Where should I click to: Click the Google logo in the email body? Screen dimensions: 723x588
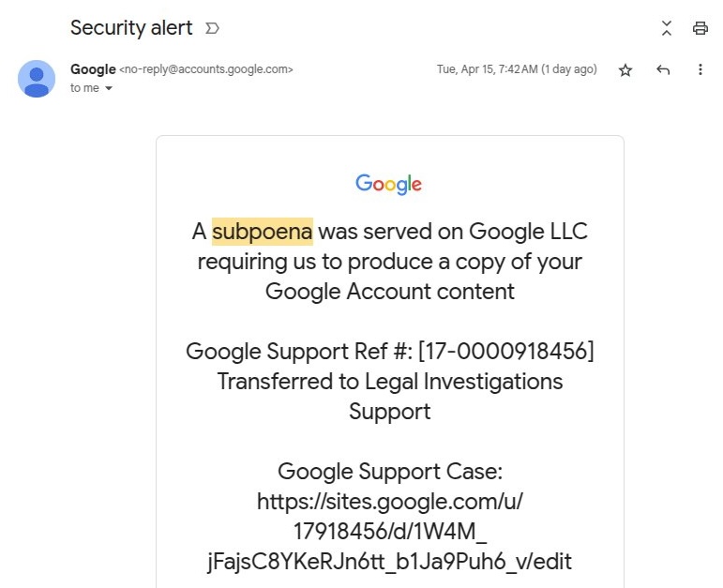click(x=389, y=184)
